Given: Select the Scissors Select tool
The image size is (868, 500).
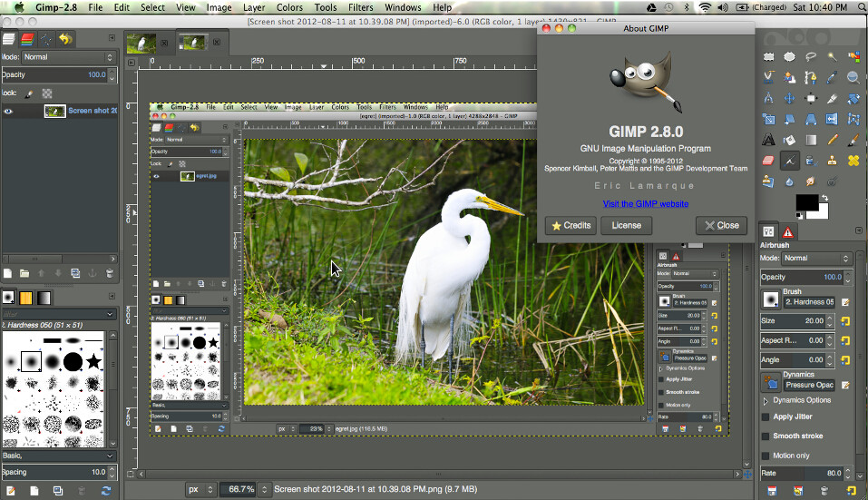Looking at the screenshot, I should (768, 77).
